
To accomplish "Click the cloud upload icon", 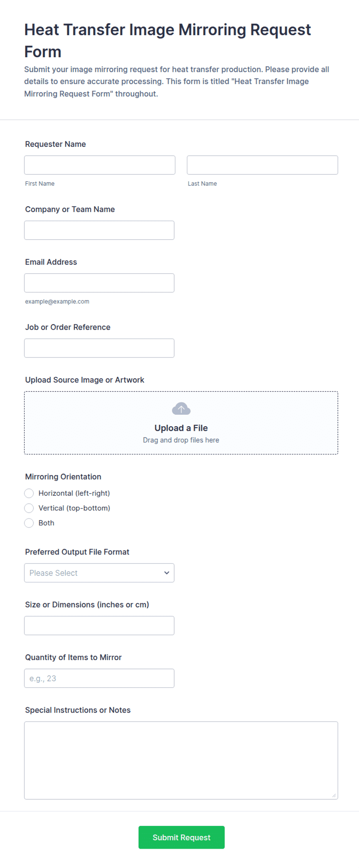I will [x=181, y=408].
